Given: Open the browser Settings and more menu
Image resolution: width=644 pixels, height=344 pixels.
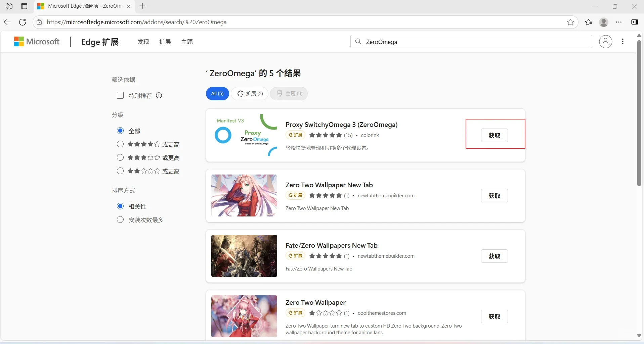Looking at the screenshot, I should 619,22.
